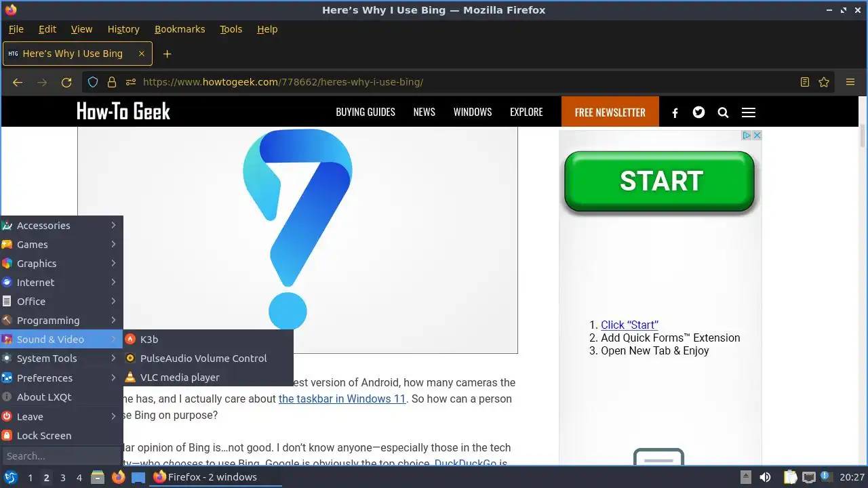This screenshot has width=868, height=488.
Task: Open tracking protection shield icon
Action: [x=93, y=82]
